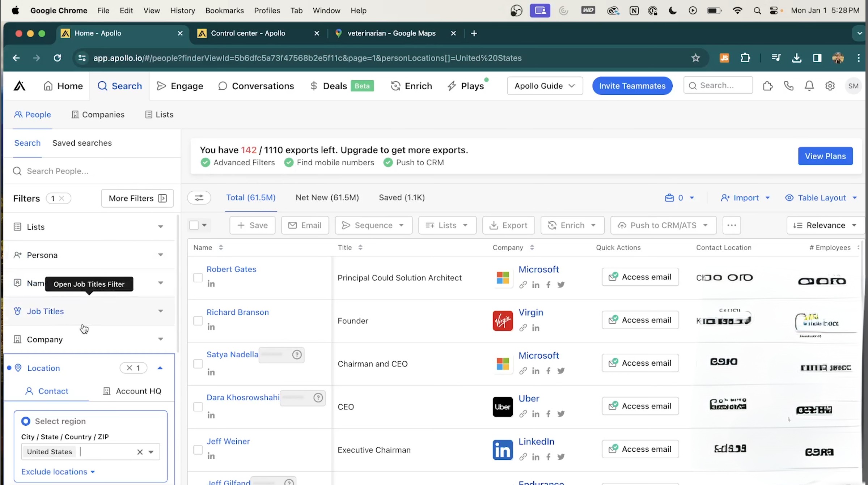The image size is (868, 485).
Task: Click the three-dots more actions button
Action: 732,225
